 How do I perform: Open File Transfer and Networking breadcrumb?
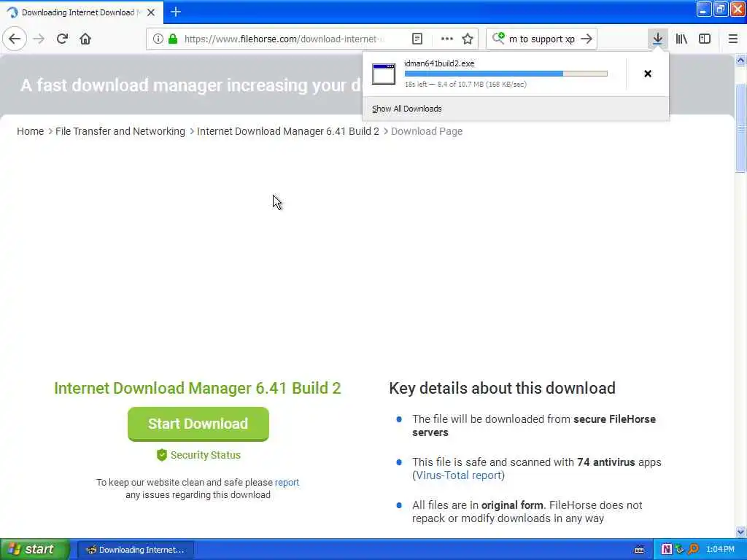tap(120, 131)
